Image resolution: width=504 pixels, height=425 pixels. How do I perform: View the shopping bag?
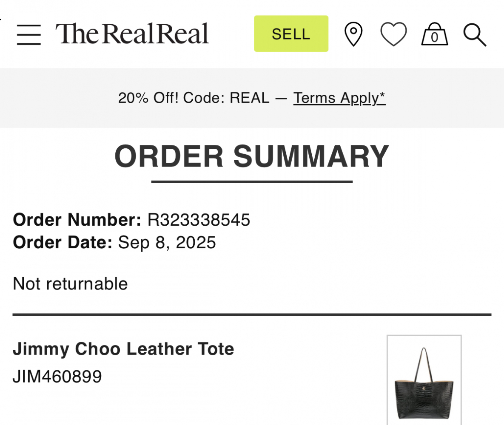(434, 34)
